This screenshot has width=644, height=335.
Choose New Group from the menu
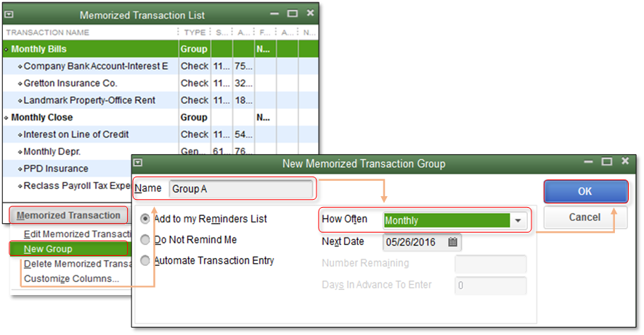(68, 249)
